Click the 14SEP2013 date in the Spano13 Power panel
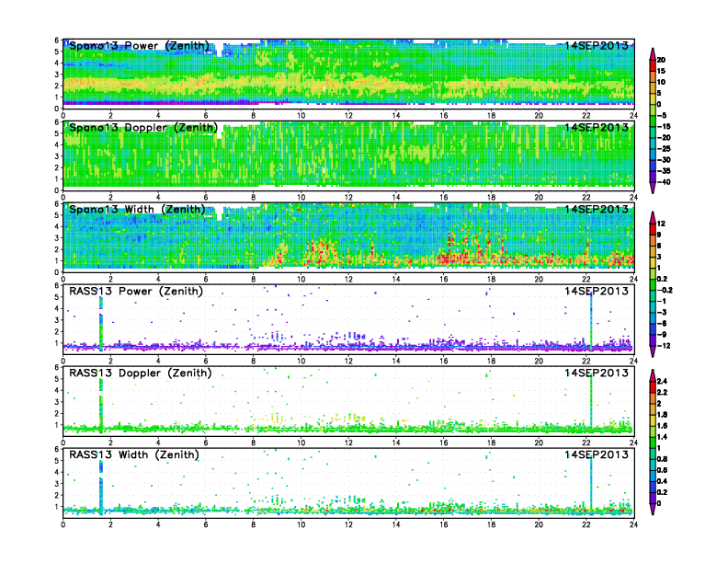Viewport: 728px width, 563px height. [596, 46]
